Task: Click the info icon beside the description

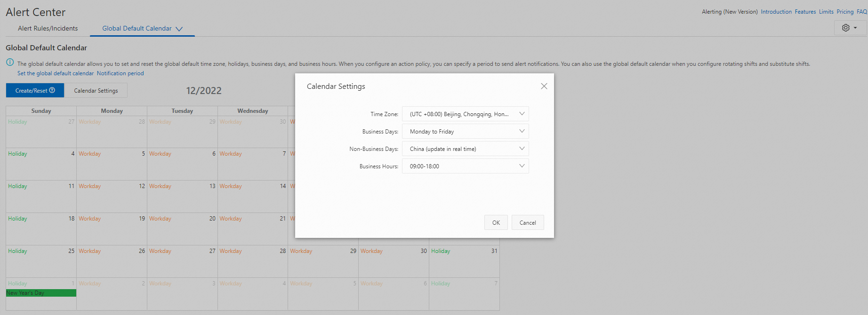Action: coord(10,63)
